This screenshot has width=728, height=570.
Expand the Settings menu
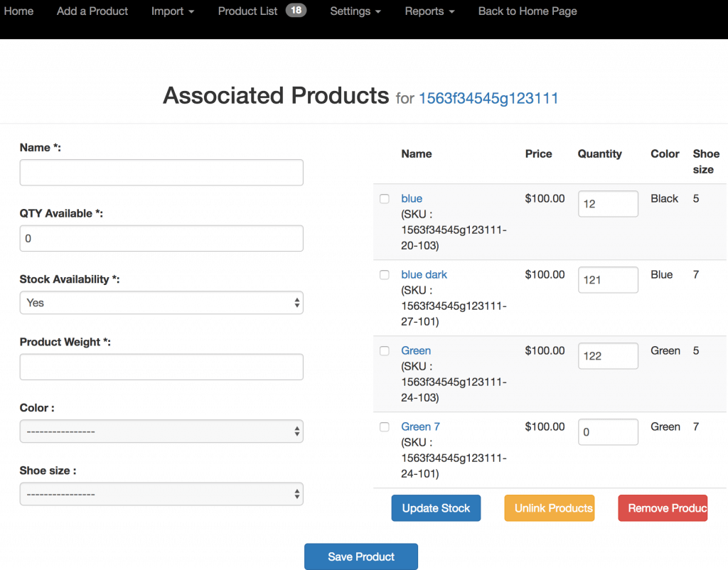(x=355, y=11)
